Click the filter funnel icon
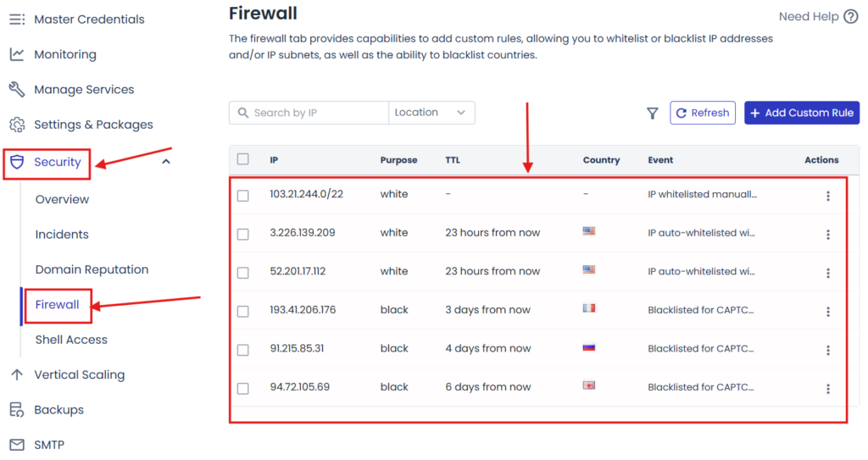 (652, 114)
